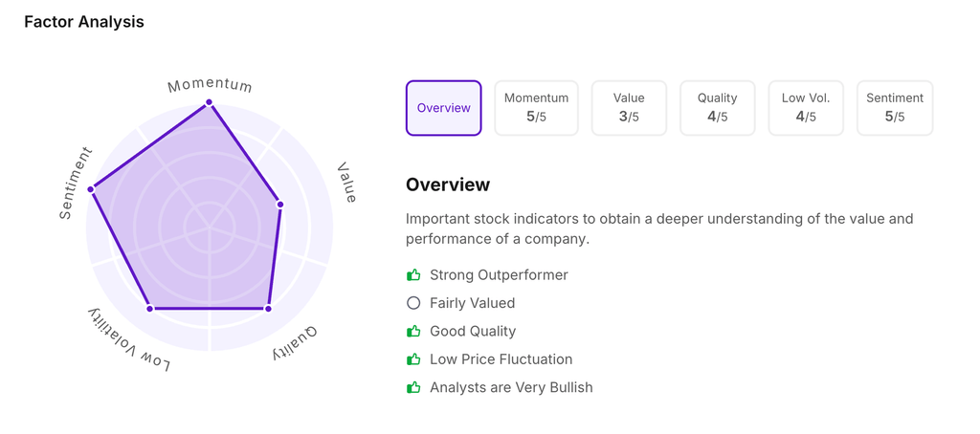Open the Low Vol. 4/5 tab
The image size is (980, 434).
coord(806,108)
